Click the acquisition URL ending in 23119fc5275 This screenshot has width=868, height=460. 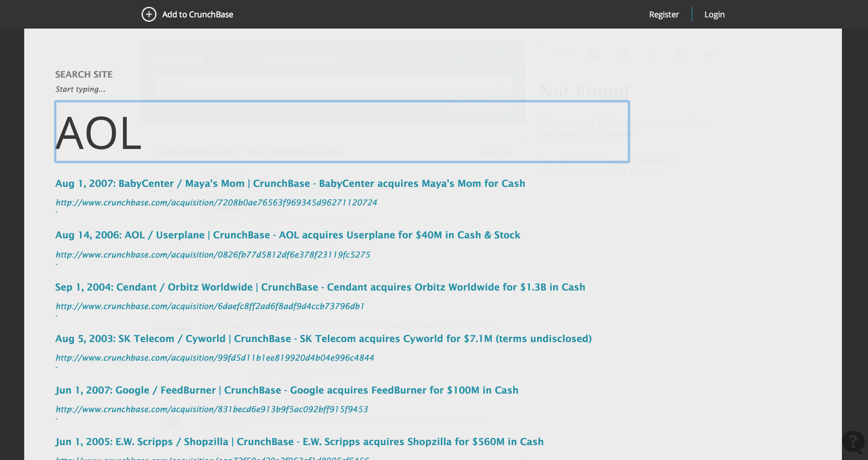(213, 255)
